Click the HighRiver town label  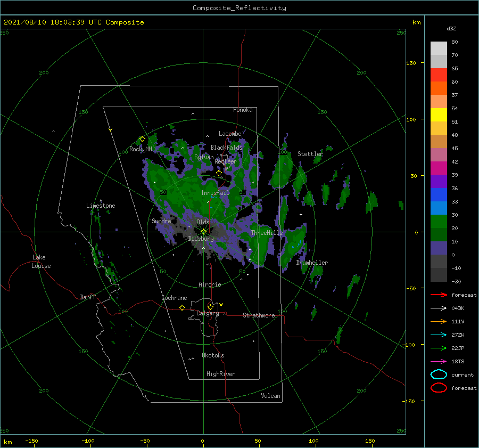[221, 374]
